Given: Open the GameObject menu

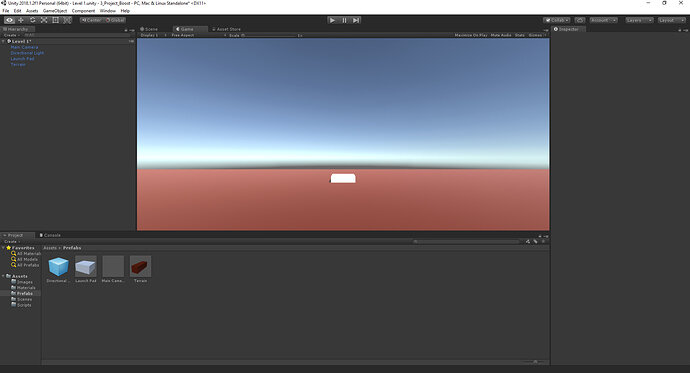Looking at the screenshot, I should 55,11.
